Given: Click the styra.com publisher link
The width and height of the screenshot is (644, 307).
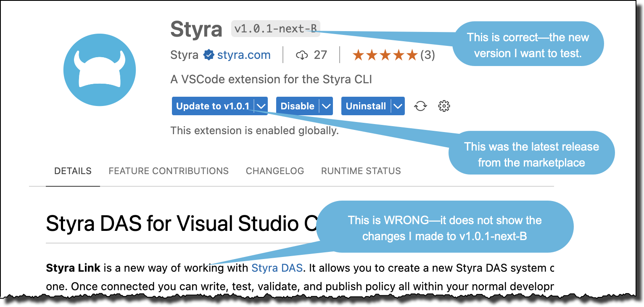Looking at the screenshot, I should point(244,55).
